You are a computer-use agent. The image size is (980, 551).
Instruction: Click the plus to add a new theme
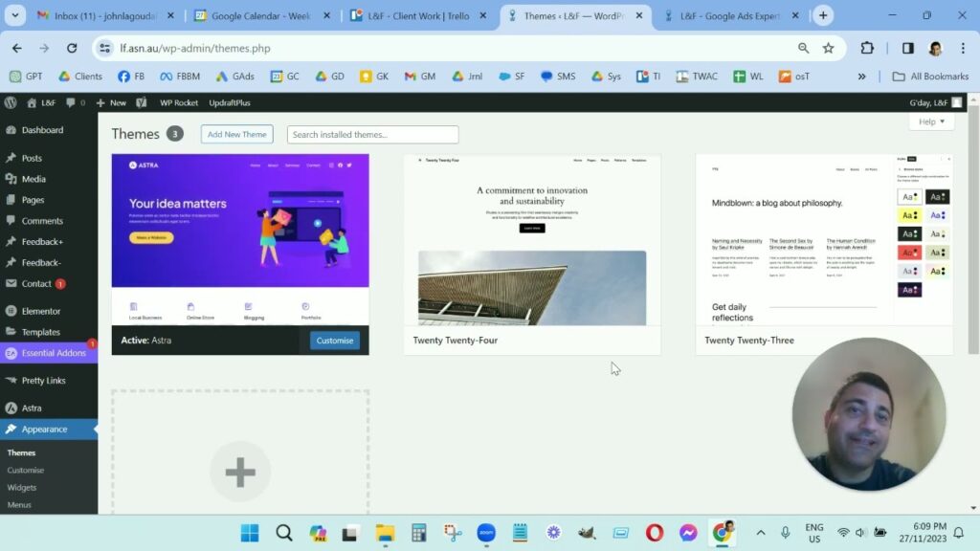click(240, 472)
